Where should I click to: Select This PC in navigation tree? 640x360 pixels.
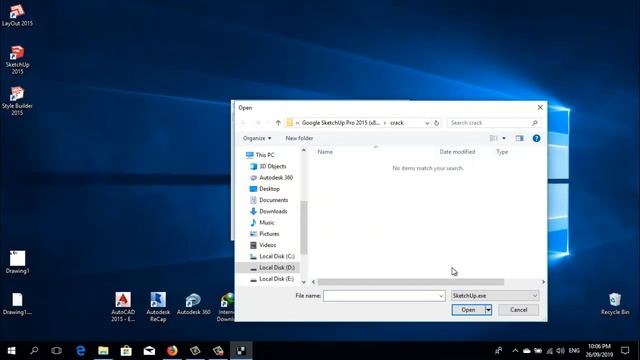tap(264, 155)
